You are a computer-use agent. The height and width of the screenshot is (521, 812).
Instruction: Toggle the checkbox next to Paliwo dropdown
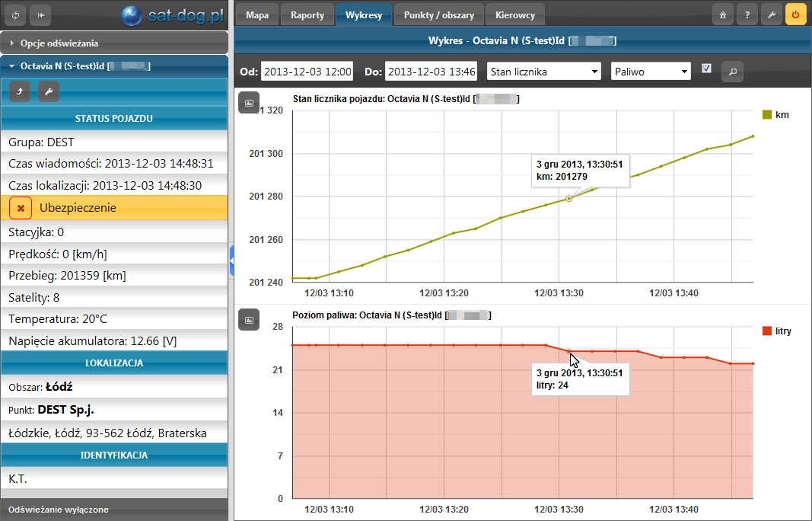click(706, 69)
